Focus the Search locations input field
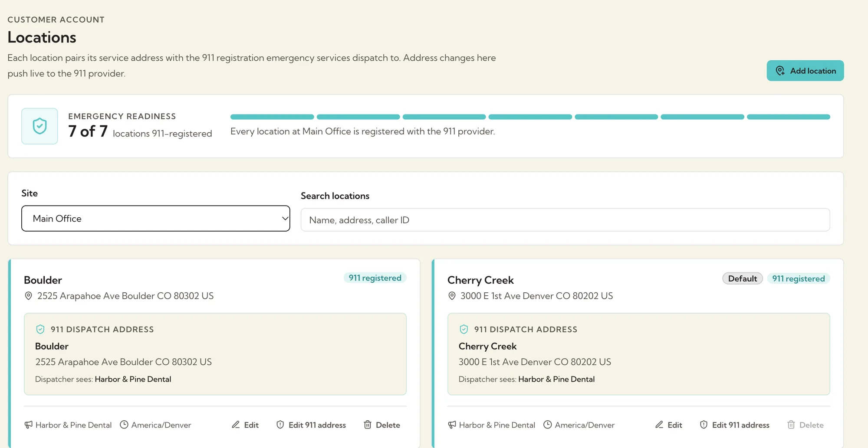This screenshot has width=868, height=448. click(565, 220)
